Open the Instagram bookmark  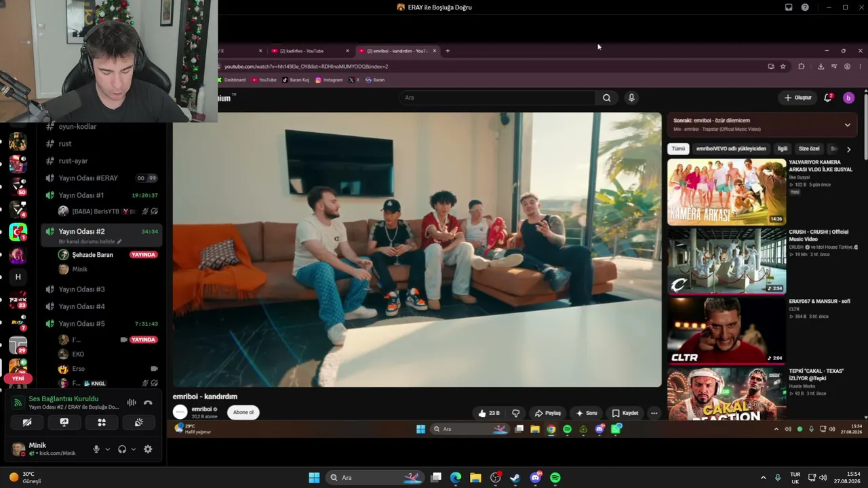point(329,80)
